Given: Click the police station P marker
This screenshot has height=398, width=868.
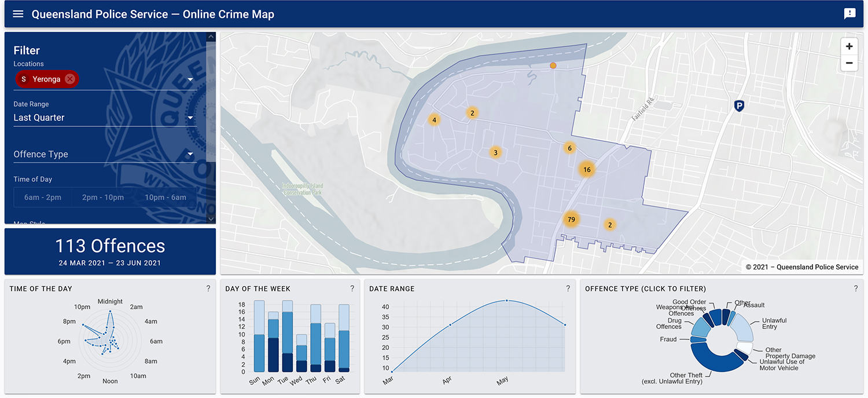Looking at the screenshot, I should pos(739,105).
